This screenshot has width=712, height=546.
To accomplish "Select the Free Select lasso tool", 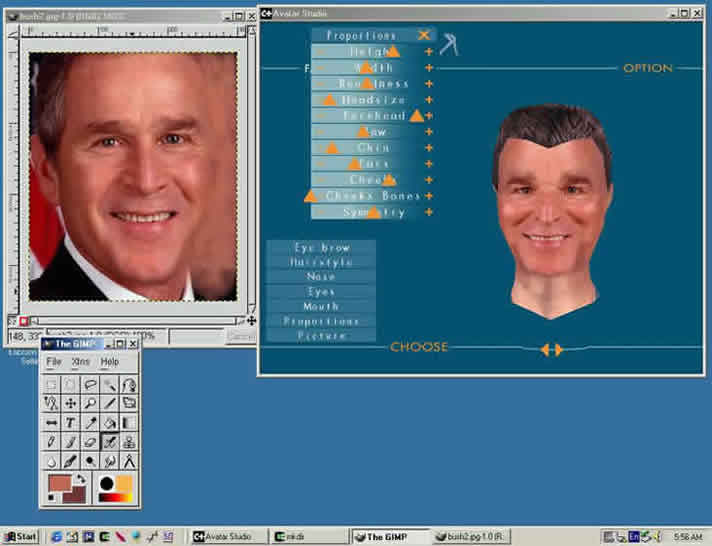I will click(90, 384).
